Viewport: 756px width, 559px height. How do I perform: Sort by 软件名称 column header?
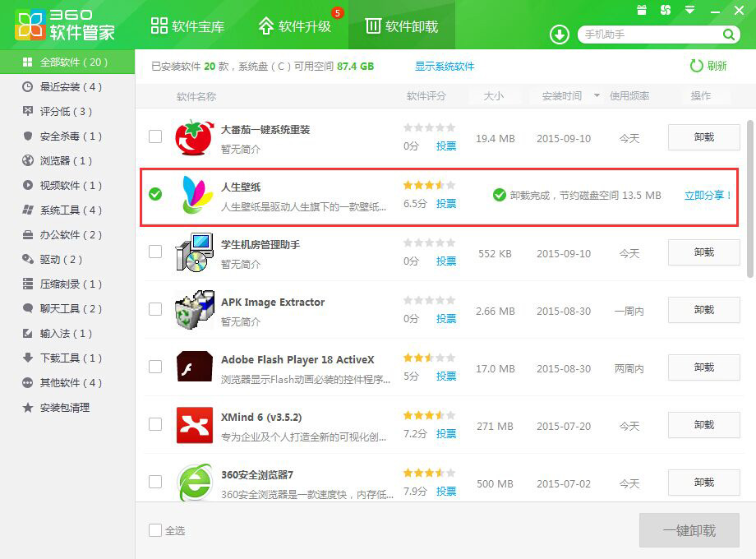(x=196, y=96)
